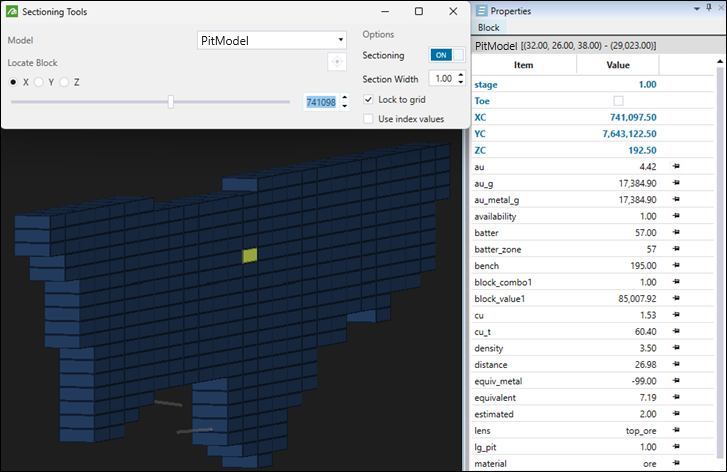Increase the Section Width stepper value
Image resolution: width=727 pixels, height=472 pixels.
(x=459, y=74)
